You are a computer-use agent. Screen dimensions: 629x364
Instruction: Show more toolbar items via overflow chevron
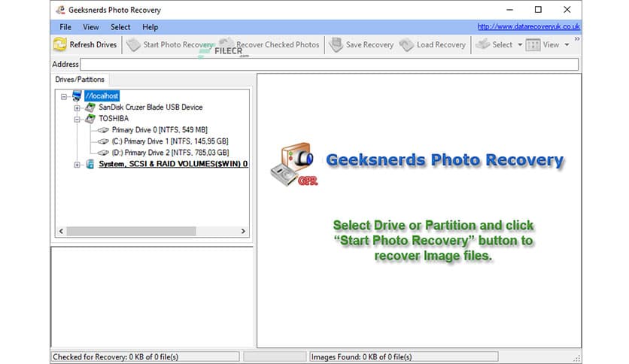(577, 39)
